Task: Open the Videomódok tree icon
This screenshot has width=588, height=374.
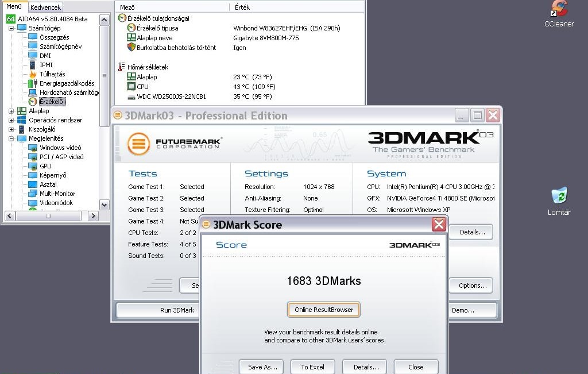Action: 33,203
